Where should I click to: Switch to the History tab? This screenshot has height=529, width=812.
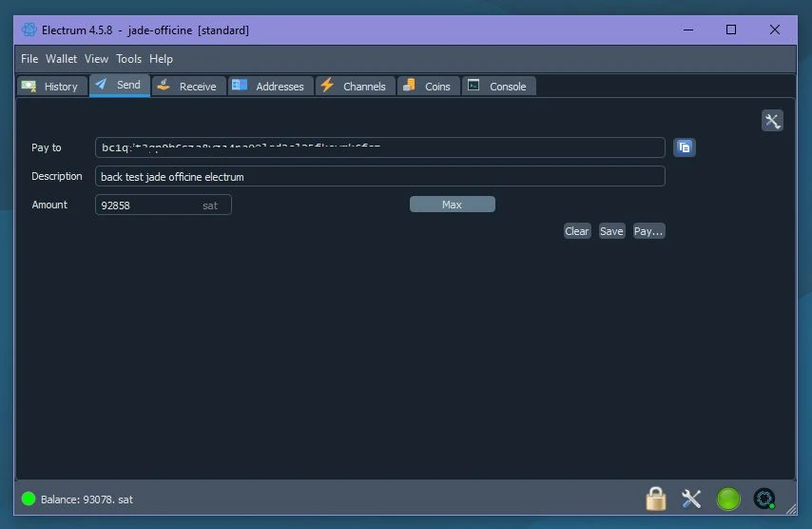click(51, 87)
